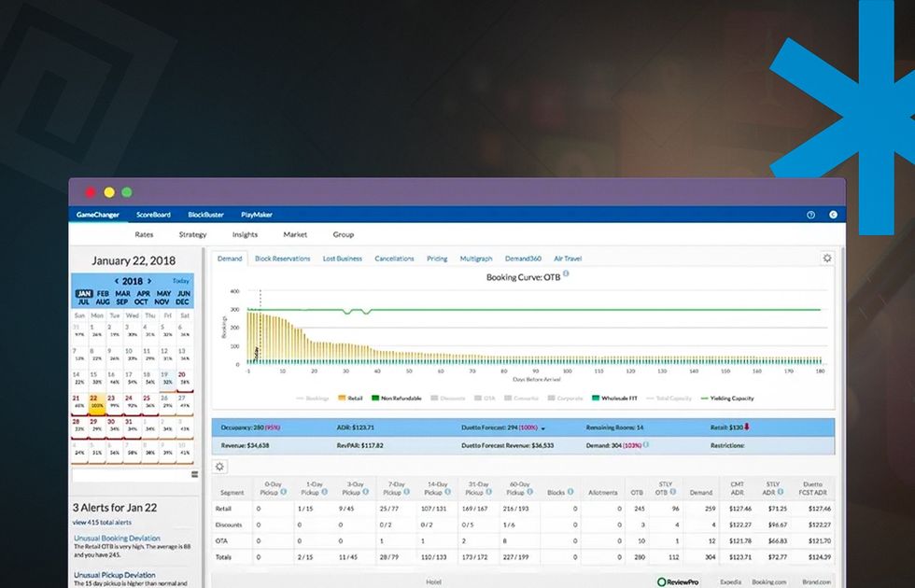Select the Pricing tab
This screenshot has width=915, height=588.
coord(437,259)
